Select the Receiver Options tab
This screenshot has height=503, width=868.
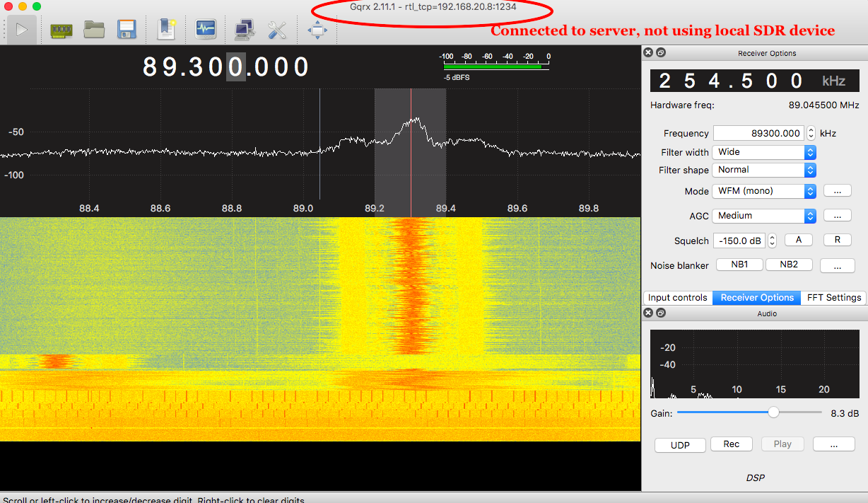[757, 298]
